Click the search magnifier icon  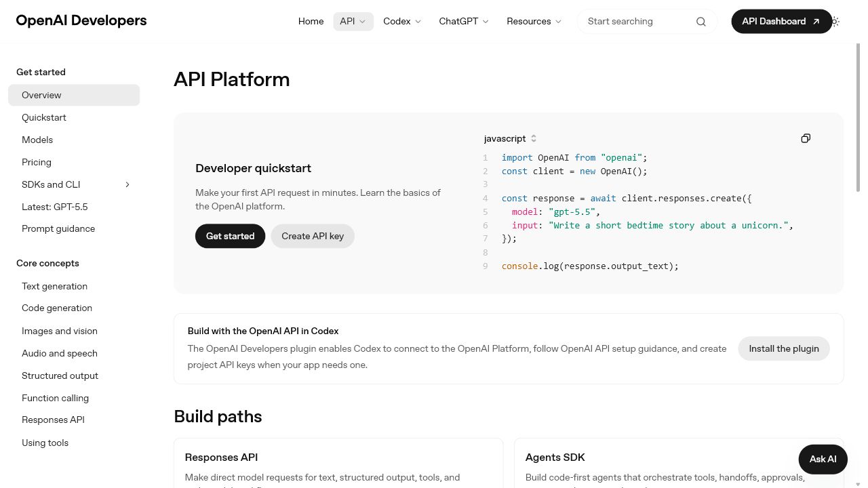[701, 22]
